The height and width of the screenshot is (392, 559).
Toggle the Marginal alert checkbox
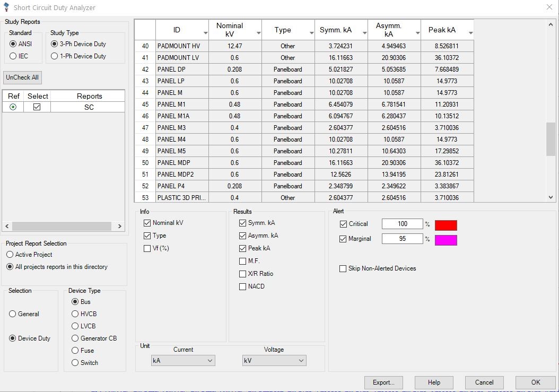point(343,239)
